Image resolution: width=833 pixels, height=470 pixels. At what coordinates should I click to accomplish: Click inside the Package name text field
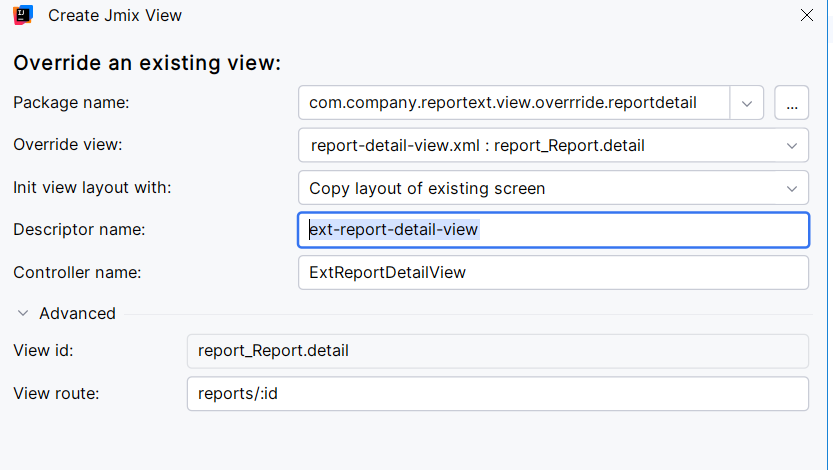point(515,103)
